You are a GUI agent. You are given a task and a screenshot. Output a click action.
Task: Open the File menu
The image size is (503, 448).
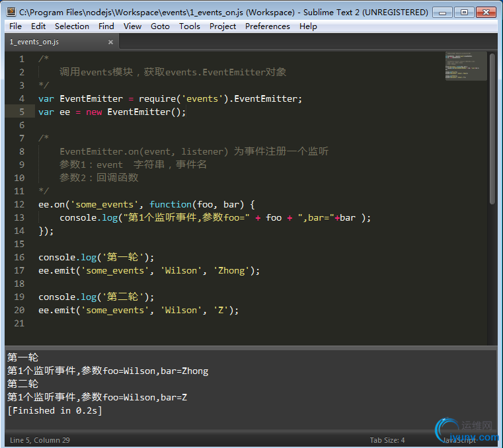point(15,26)
